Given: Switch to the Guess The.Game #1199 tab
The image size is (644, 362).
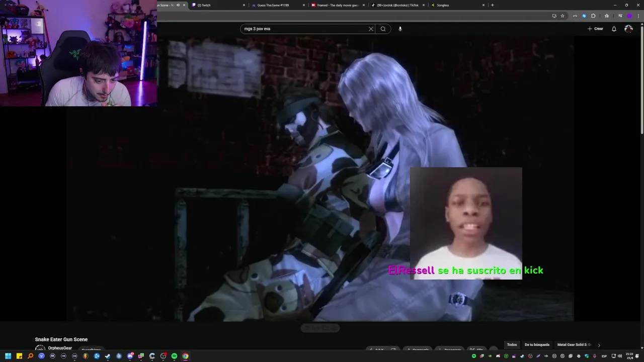Looking at the screenshot, I should pos(278,5).
